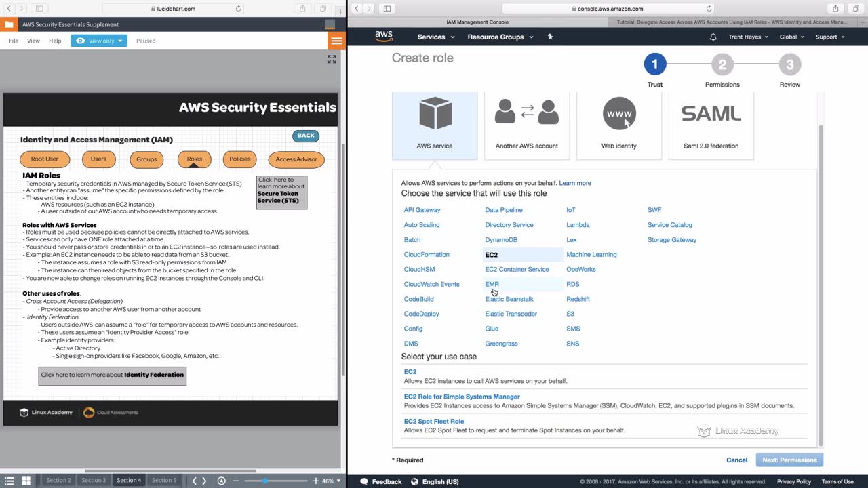Switch to the Tutorial Delegate Access tab
868x488 pixels.
(x=732, y=22)
